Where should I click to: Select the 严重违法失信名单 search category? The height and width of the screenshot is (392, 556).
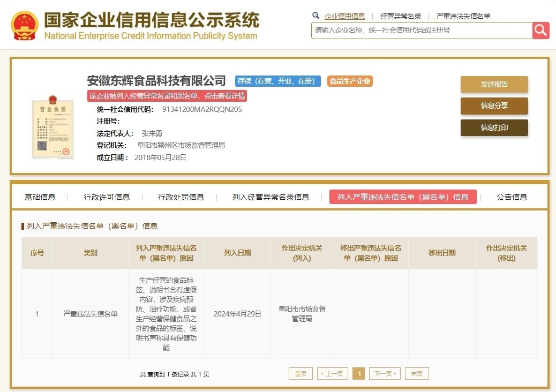(463, 16)
